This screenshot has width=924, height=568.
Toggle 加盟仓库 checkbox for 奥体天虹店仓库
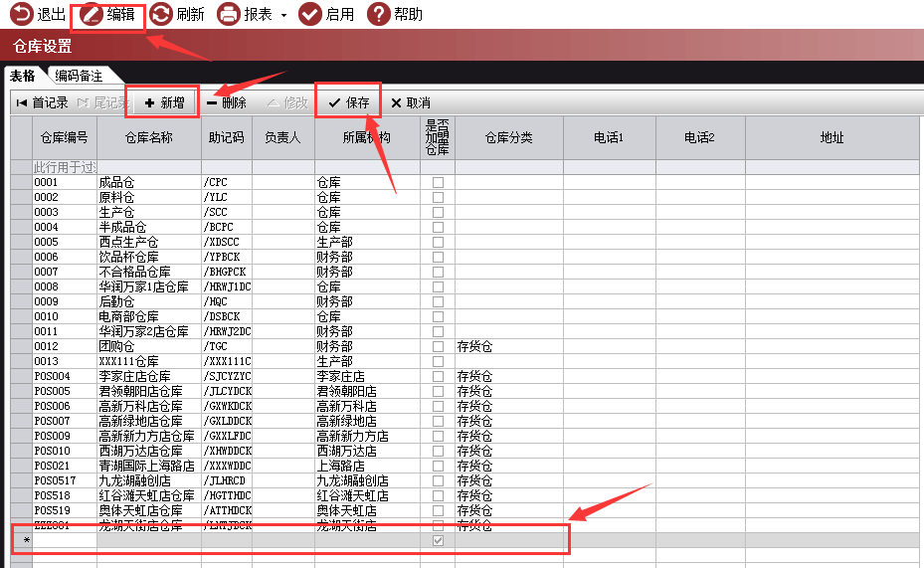click(x=438, y=511)
